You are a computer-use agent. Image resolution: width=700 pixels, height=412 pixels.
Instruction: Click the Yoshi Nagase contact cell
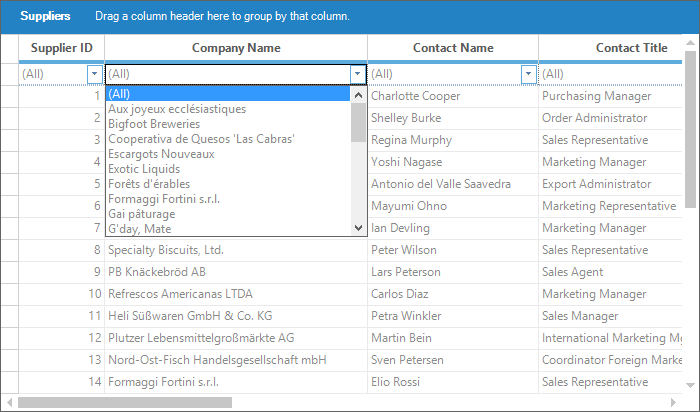point(453,162)
